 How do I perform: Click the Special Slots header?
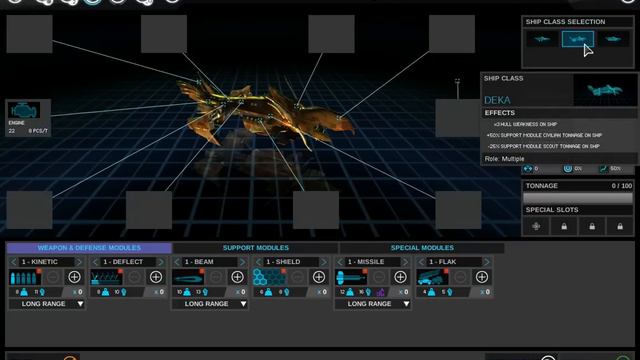552,210
